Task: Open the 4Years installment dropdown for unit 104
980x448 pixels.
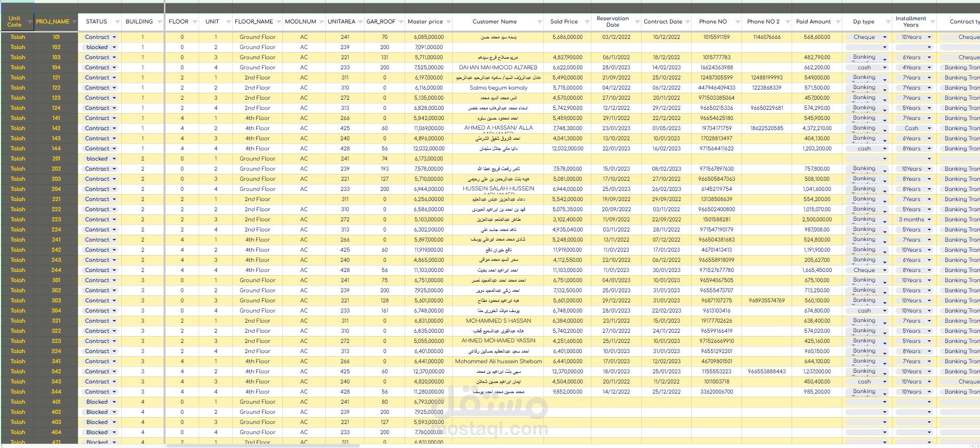Action: click(x=929, y=68)
